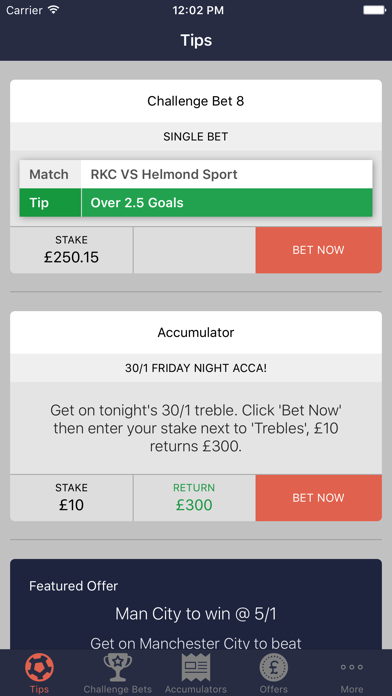The image size is (392, 696).
Task: Tap the £10 accumulator stake cell
Action: pos(71,498)
